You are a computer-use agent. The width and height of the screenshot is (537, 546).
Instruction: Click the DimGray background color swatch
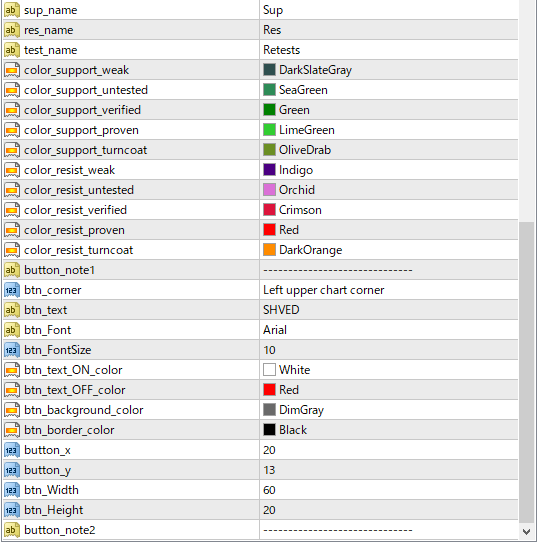click(269, 410)
